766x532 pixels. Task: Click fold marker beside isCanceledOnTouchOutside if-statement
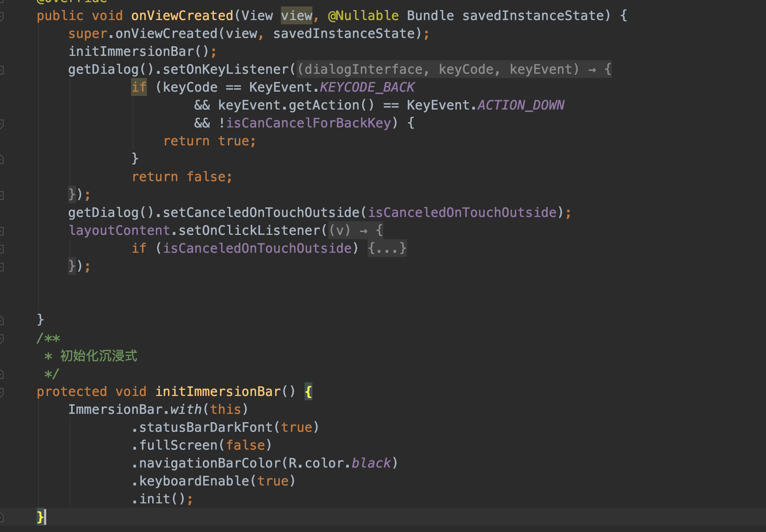point(1,249)
